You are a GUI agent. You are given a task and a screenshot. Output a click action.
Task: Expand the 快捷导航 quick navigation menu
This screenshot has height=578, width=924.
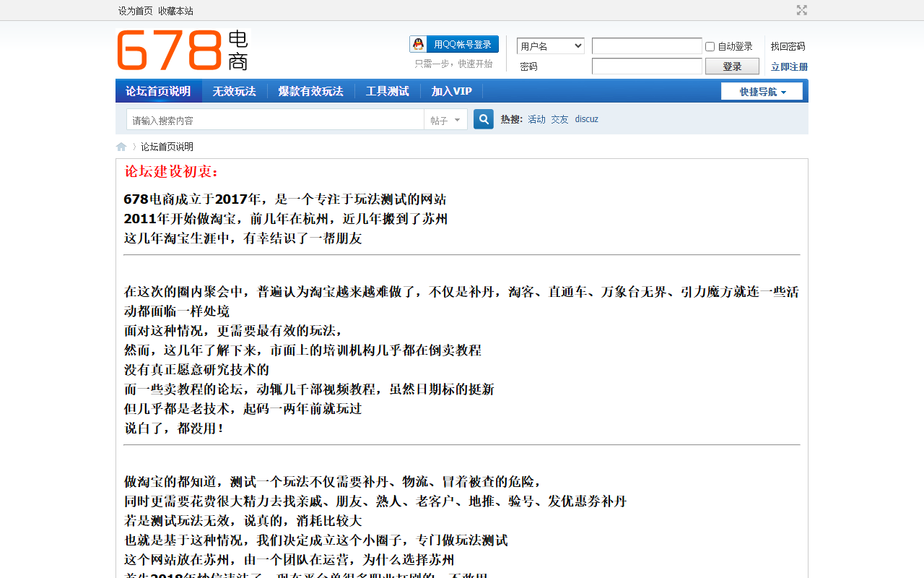[x=762, y=91]
